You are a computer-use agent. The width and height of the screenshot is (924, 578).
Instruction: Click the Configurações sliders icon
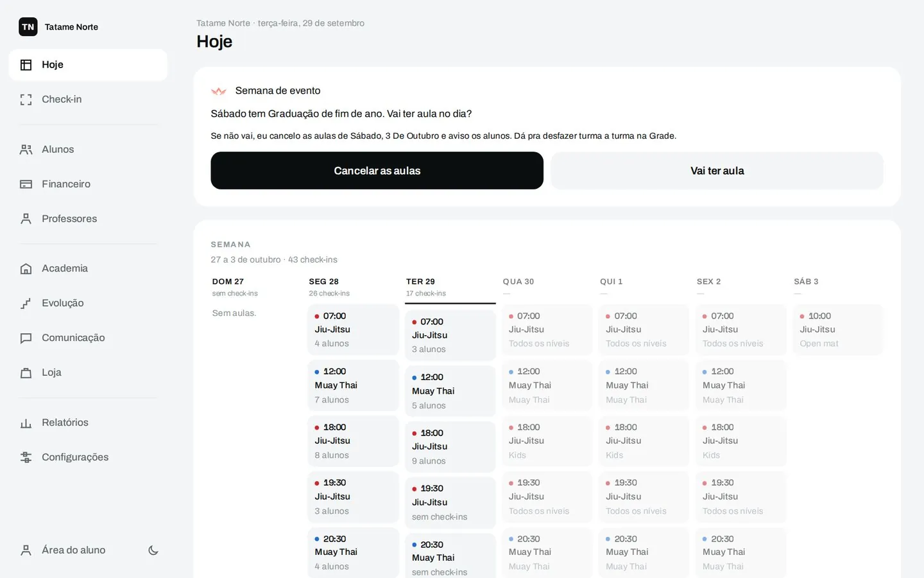click(x=26, y=457)
